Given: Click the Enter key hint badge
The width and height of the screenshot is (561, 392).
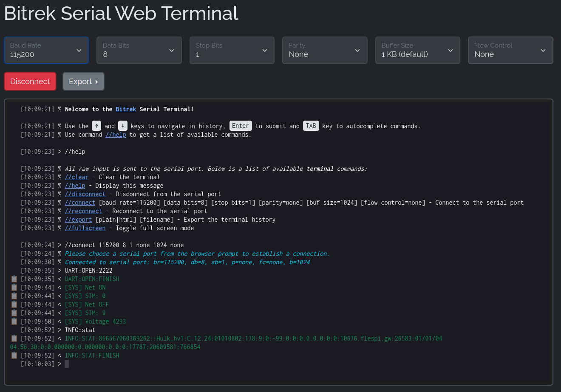Looking at the screenshot, I should pos(241,126).
